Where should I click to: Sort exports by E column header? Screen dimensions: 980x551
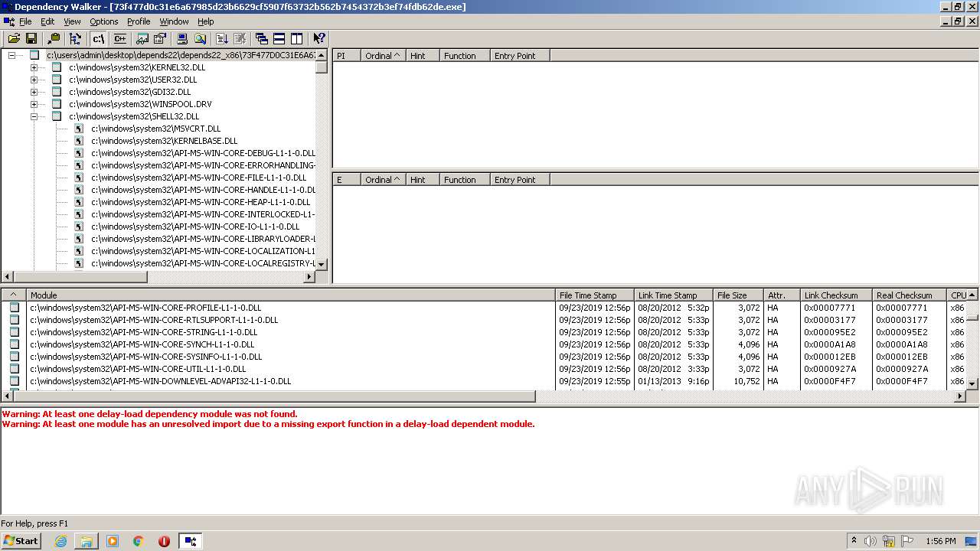click(346, 180)
